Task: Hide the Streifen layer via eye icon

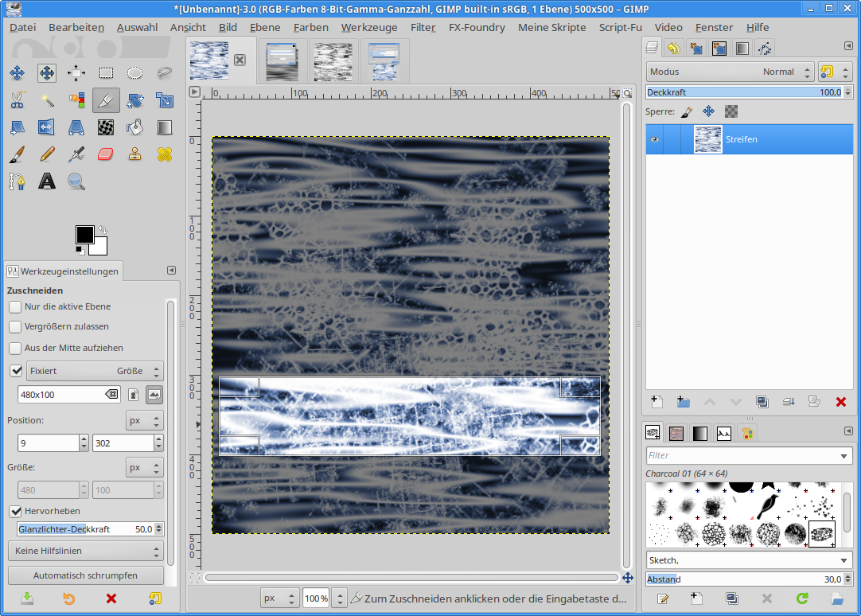Action: 655,139
